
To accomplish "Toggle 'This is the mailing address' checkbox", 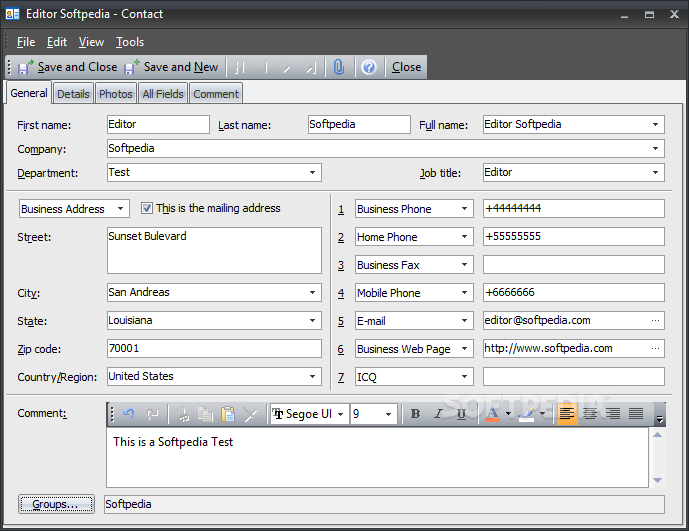I will (147, 208).
